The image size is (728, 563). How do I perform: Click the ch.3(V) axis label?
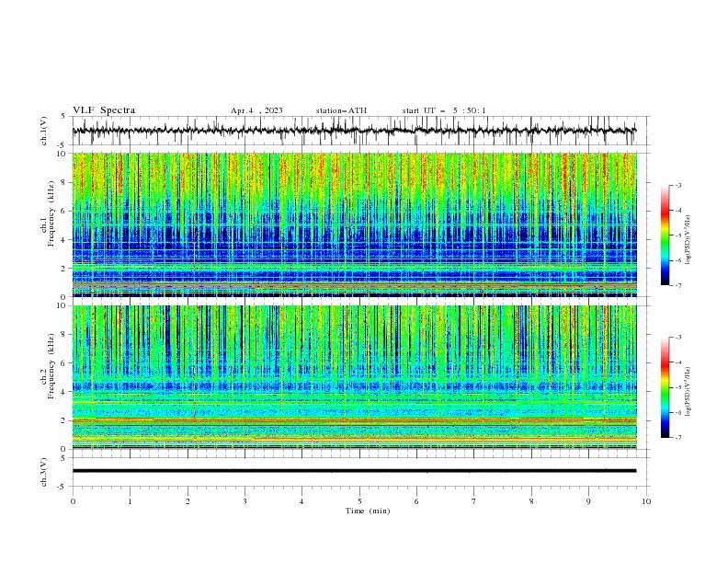point(44,472)
